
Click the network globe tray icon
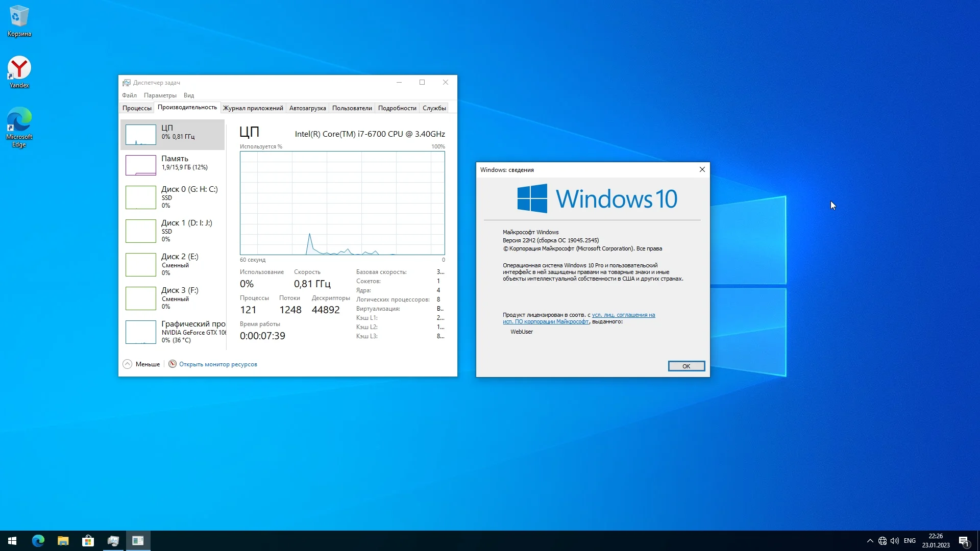(883, 541)
